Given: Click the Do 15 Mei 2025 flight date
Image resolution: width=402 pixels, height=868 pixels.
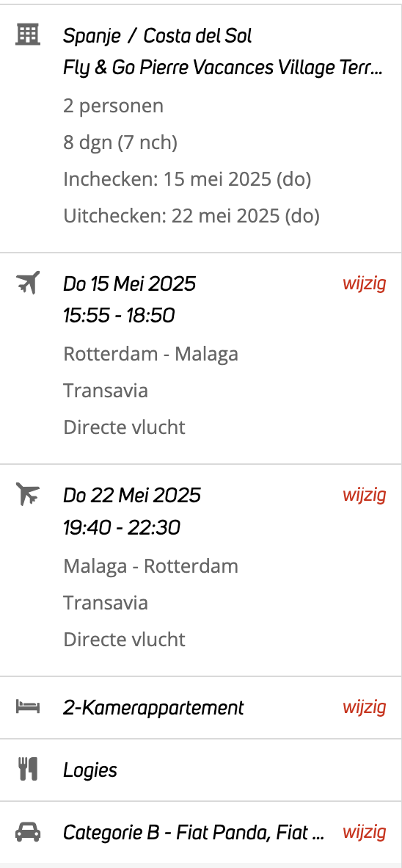Looking at the screenshot, I should pyautogui.click(x=129, y=284).
